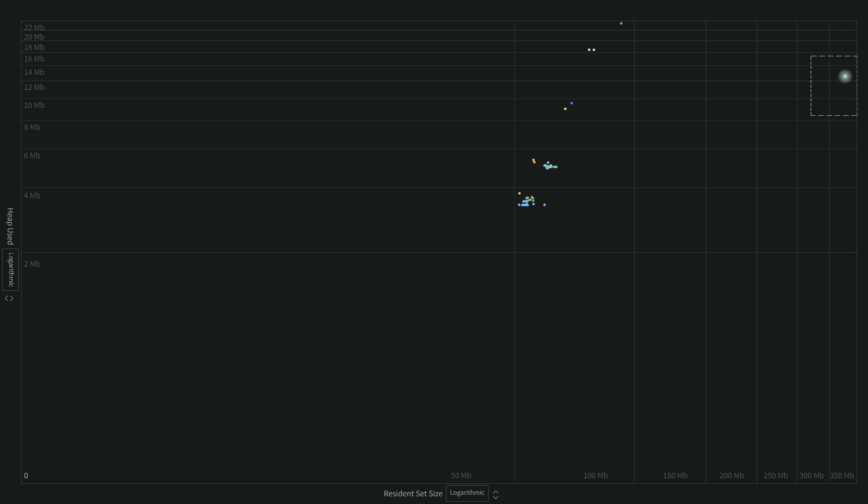The image size is (868, 504).
Task: Click the 50 Mb x-axis label
Action: click(461, 476)
